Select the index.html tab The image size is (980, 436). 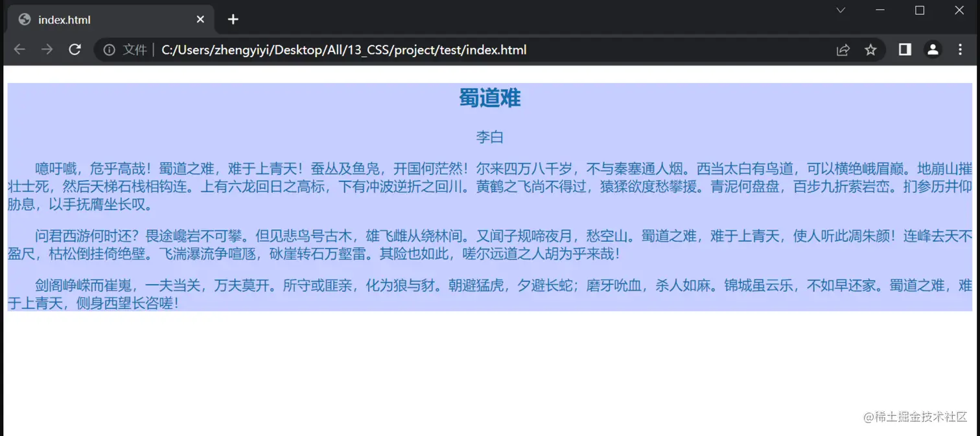[111, 19]
